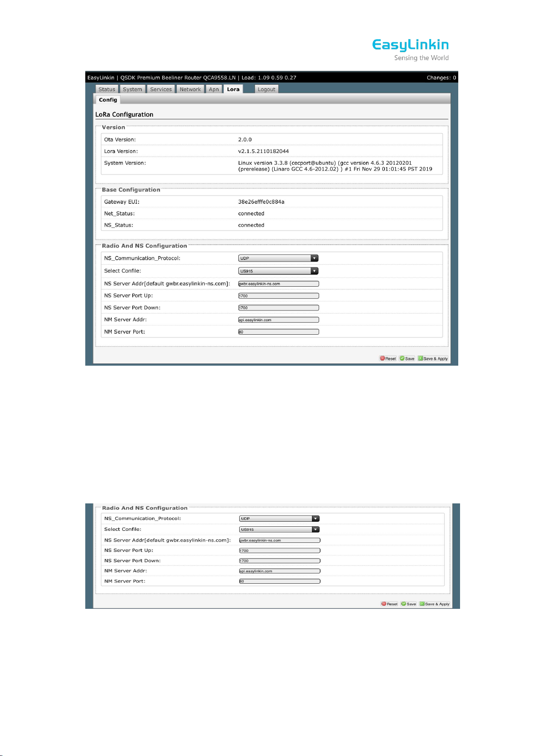Click the Logout tab
Screen dimensions: 535x756
267,89
